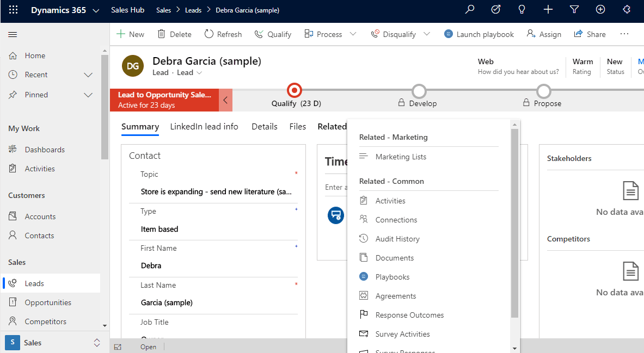644x353 pixels.
Task: Click the Related tab
Action: (332, 127)
